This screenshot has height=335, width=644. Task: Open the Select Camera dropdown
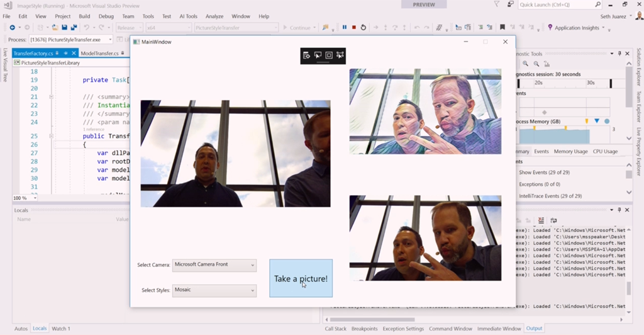(x=214, y=265)
